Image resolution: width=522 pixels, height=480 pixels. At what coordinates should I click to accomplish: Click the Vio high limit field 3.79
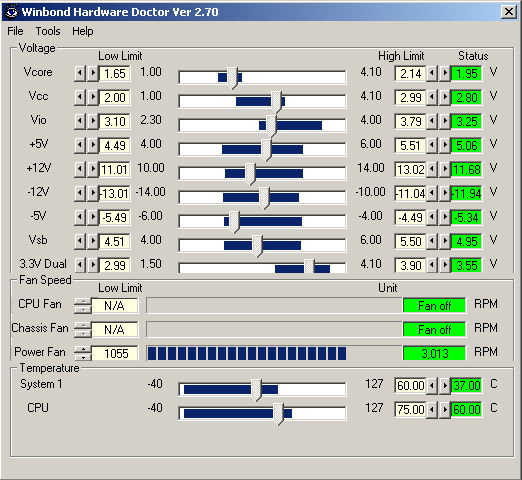[x=410, y=121]
